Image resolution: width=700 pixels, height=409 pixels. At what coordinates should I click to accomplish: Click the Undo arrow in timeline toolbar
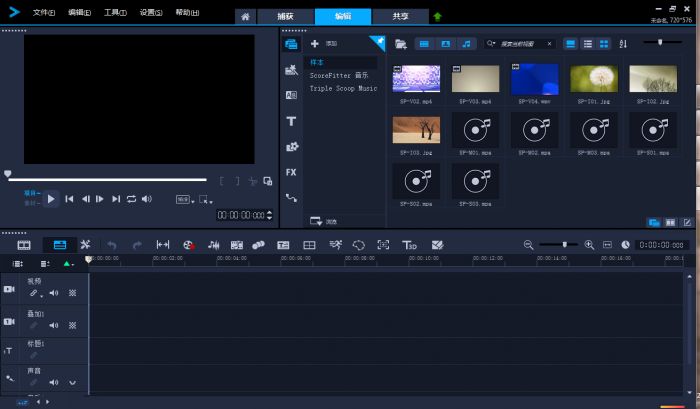[x=111, y=245]
